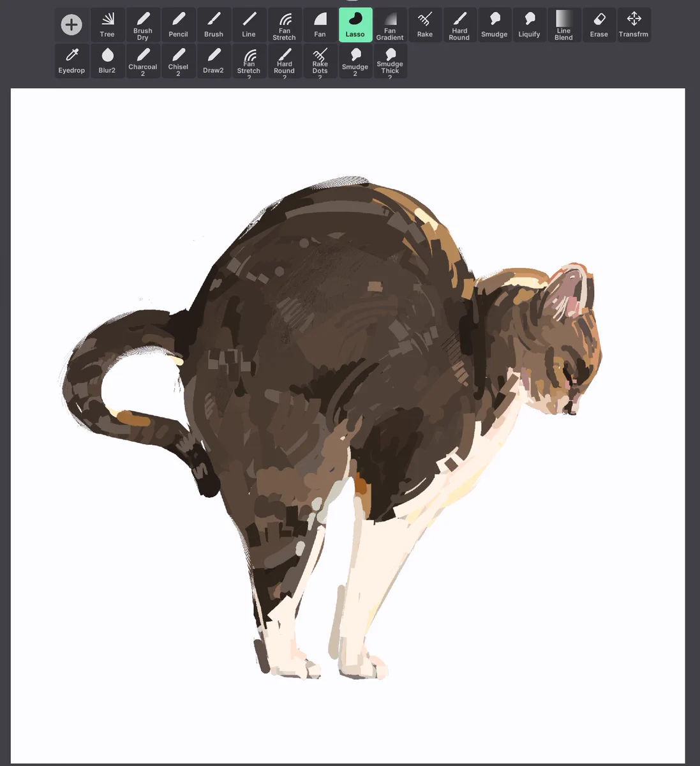Select the Fan Gradient brush
Viewport: 700px width, 766px height.
(x=390, y=25)
